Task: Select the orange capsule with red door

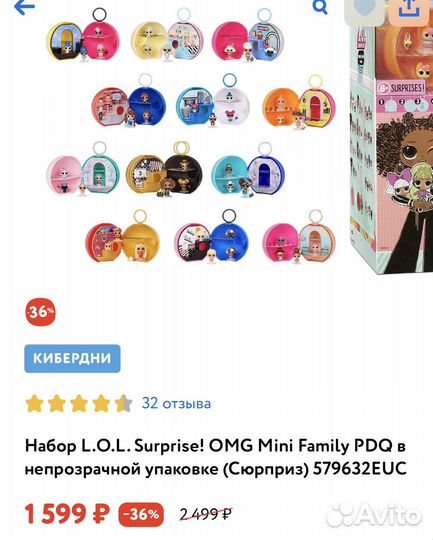Action: (299, 103)
